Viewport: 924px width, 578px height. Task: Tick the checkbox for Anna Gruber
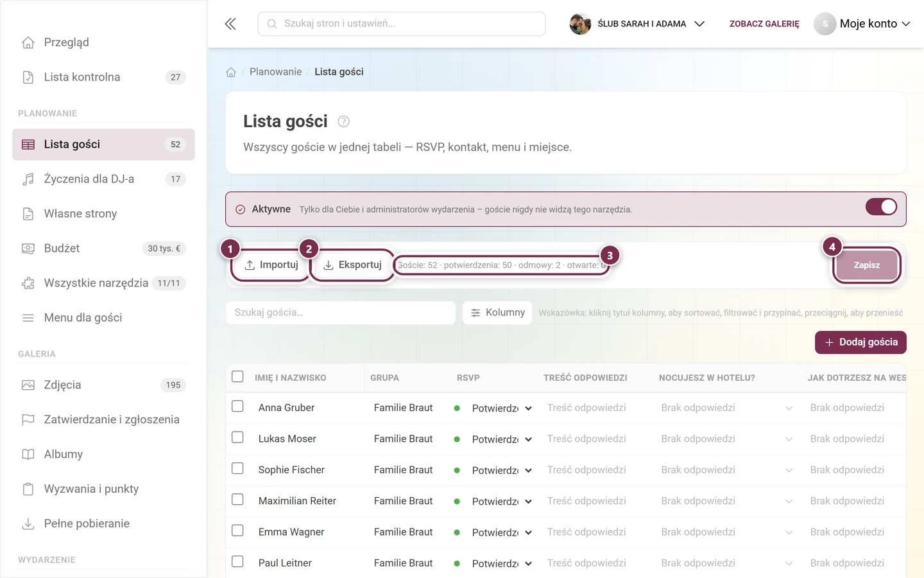pyautogui.click(x=237, y=407)
